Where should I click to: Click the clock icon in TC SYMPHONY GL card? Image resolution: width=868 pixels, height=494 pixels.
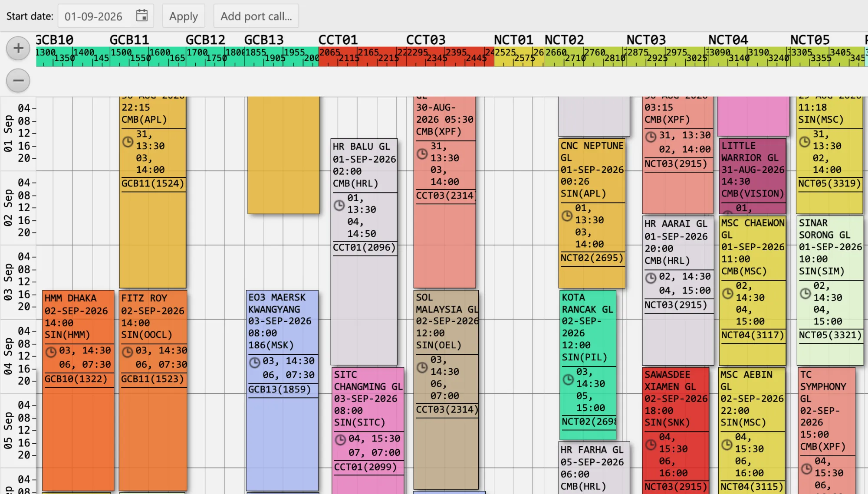806,469
